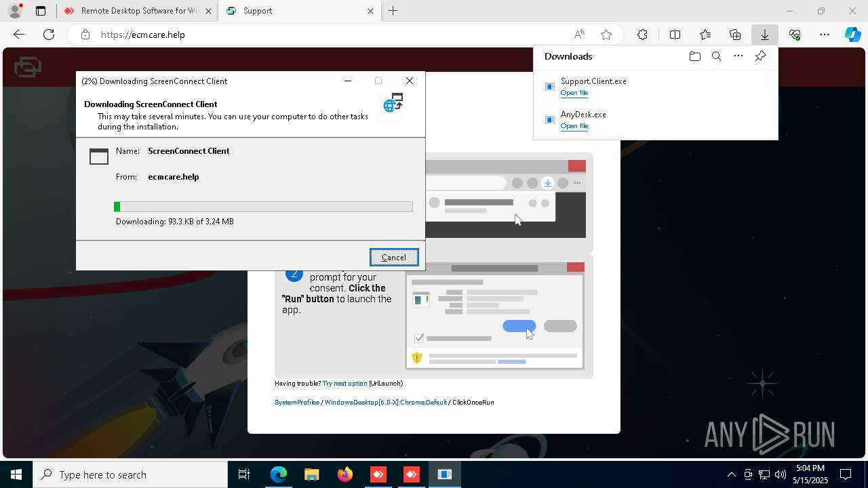
Task: Cancel the ScreenConnect Client download
Action: tap(394, 257)
